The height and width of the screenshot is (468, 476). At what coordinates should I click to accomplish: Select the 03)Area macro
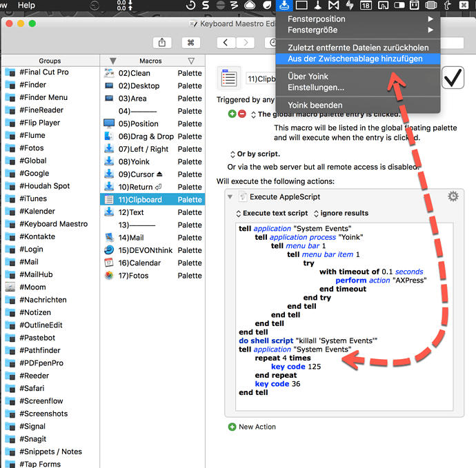pos(152,99)
